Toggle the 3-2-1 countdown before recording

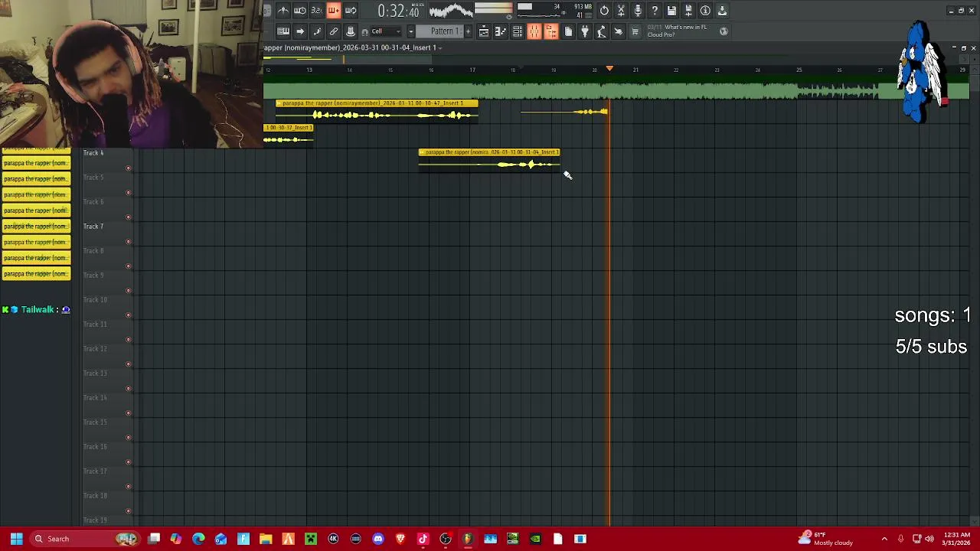[x=316, y=11]
